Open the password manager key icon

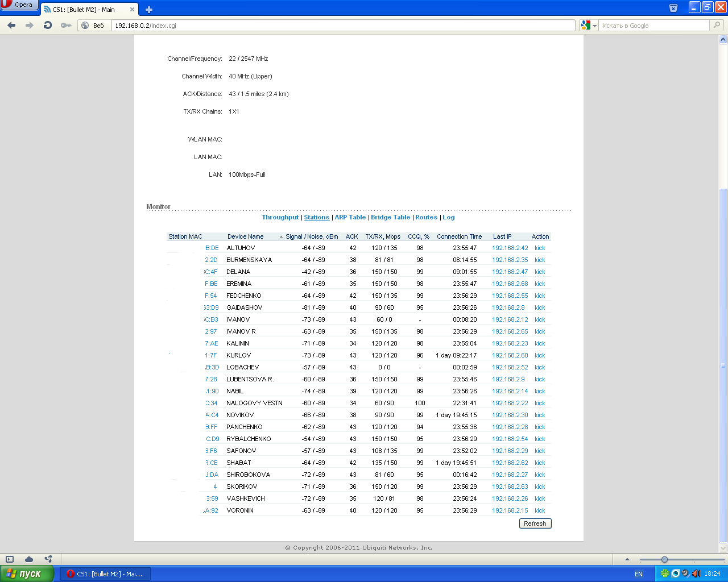click(x=66, y=25)
